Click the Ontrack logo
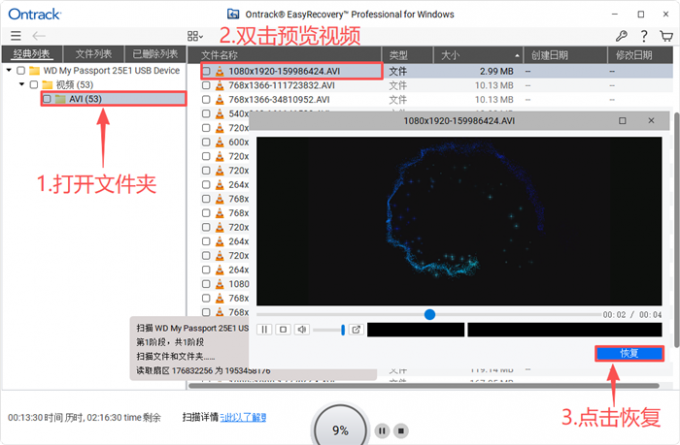Image resolution: width=680 pixels, height=445 pixels. click(35, 14)
